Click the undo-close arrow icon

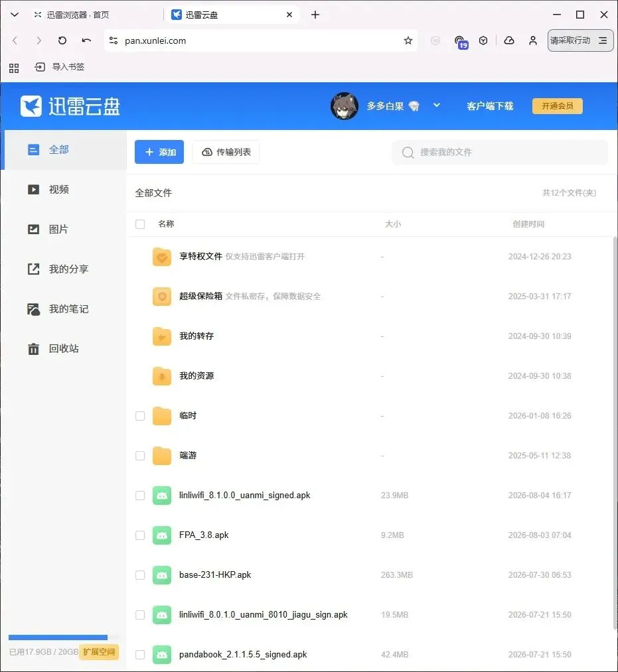(x=87, y=40)
